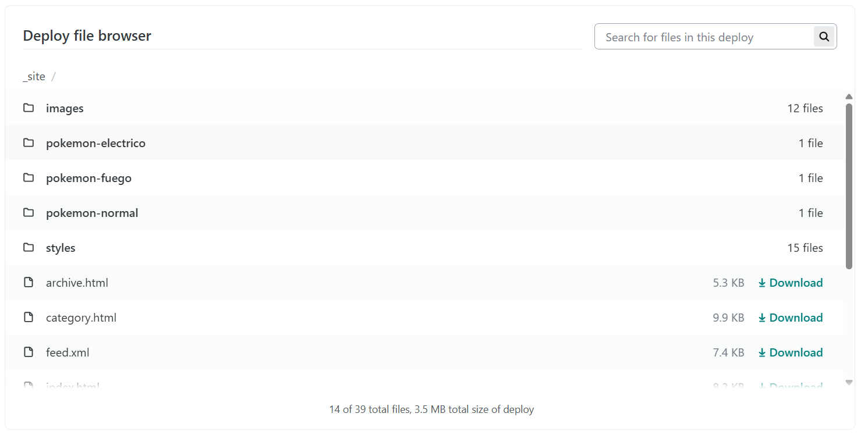Click the scrollbar up arrow
Screen dimensions: 868x442
[x=849, y=97]
